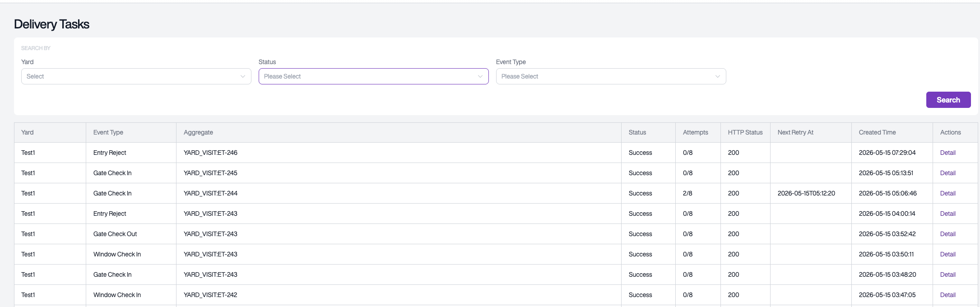Screen dimensions: 980x307
Task: Click the created time 2026-05-15 03:52:42
Action: (x=887, y=234)
